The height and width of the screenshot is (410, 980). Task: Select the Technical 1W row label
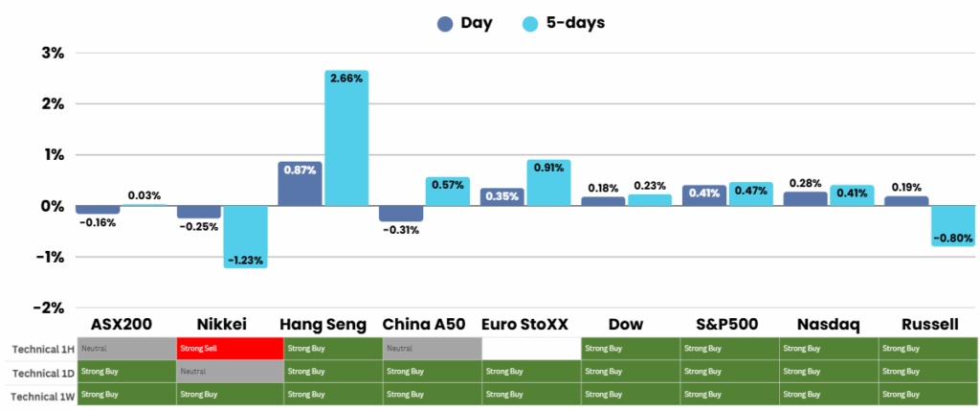[x=38, y=394]
